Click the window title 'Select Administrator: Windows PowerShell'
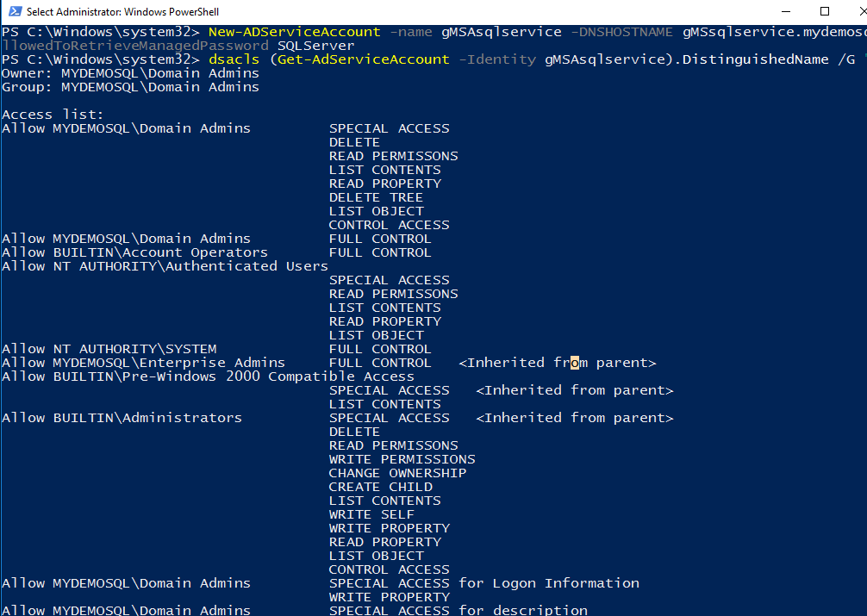The image size is (867, 616). 123,12
